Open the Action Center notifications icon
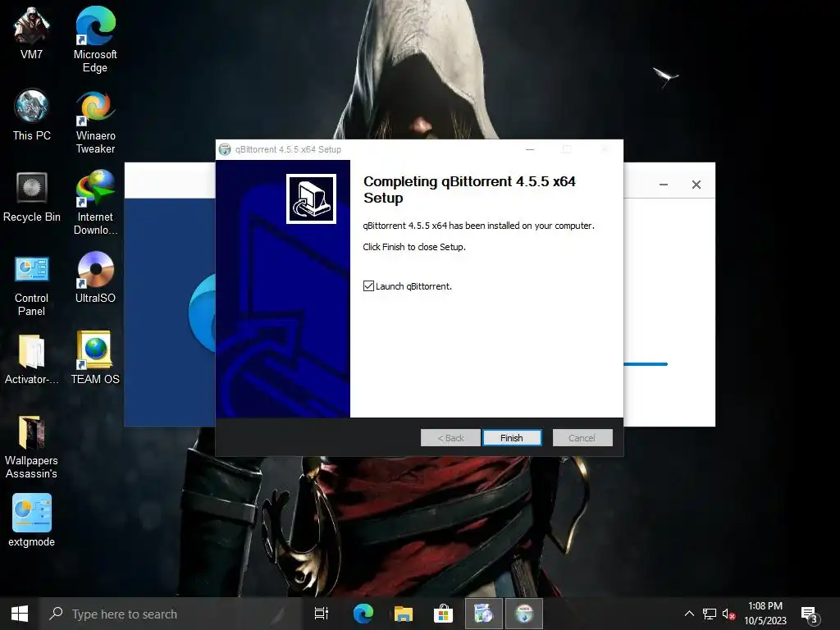This screenshot has height=630, width=840. point(810,614)
